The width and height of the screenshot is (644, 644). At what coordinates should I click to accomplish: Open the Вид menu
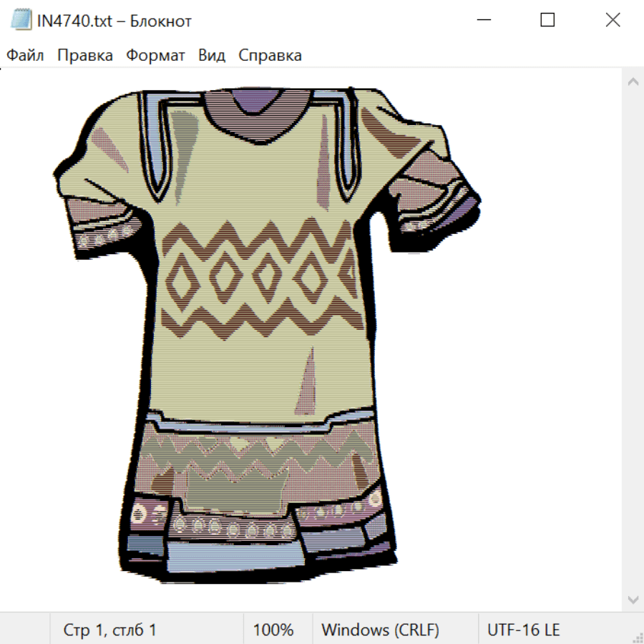tap(212, 55)
